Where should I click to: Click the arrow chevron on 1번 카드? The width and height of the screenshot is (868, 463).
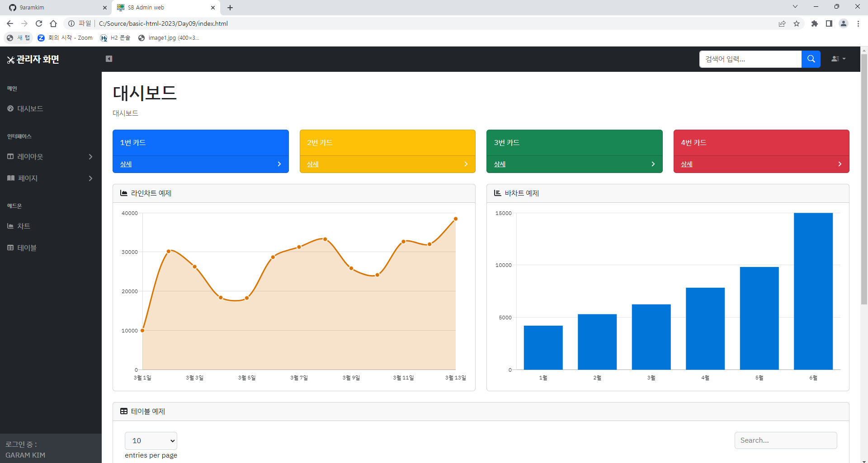[x=279, y=164]
